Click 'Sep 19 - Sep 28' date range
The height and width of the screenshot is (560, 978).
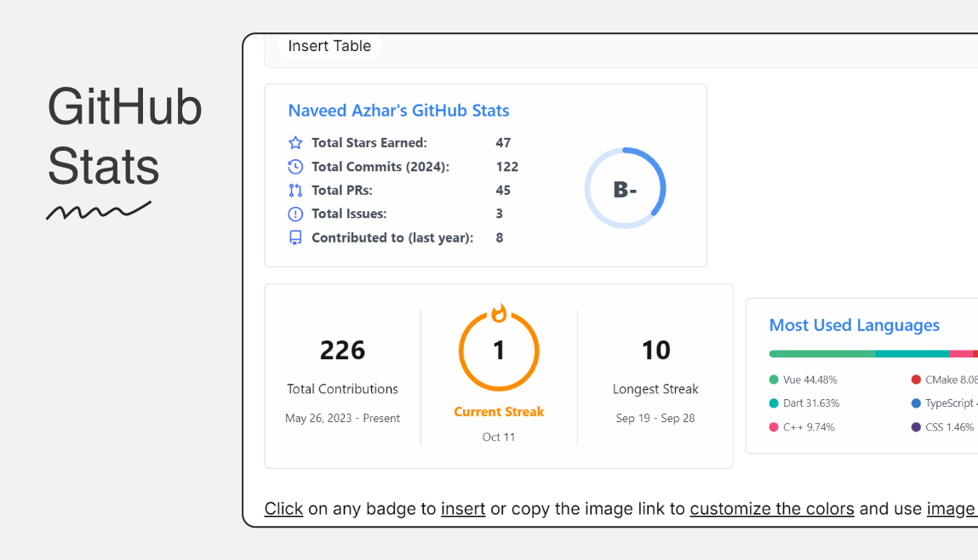655,419
